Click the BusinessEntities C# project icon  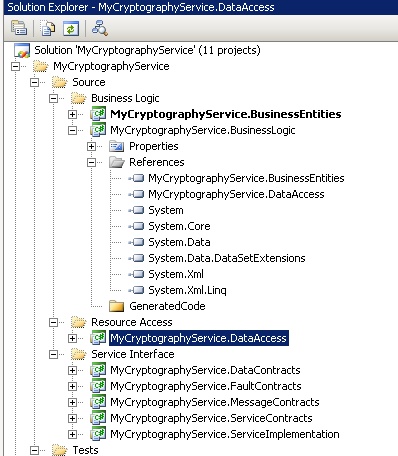pyautogui.click(x=98, y=114)
